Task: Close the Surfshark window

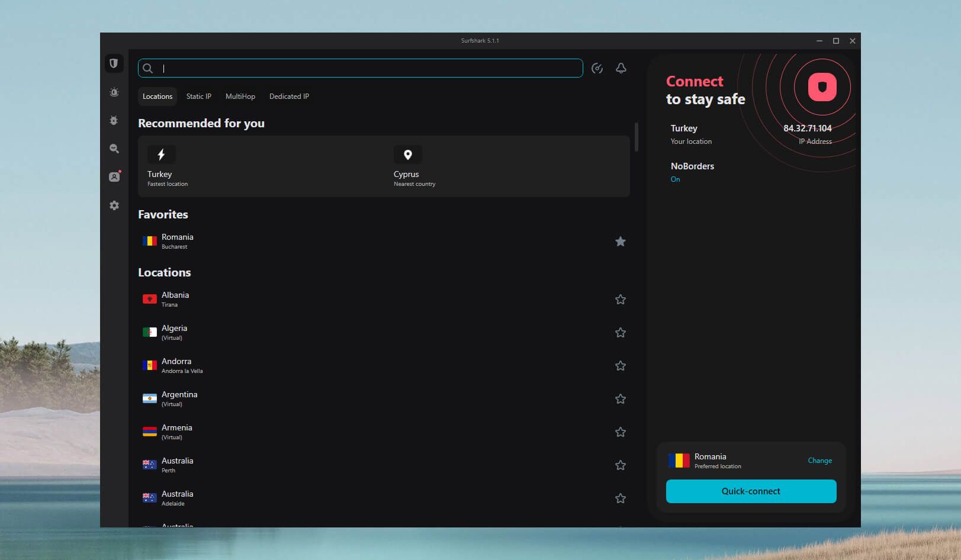Action: (853, 41)
